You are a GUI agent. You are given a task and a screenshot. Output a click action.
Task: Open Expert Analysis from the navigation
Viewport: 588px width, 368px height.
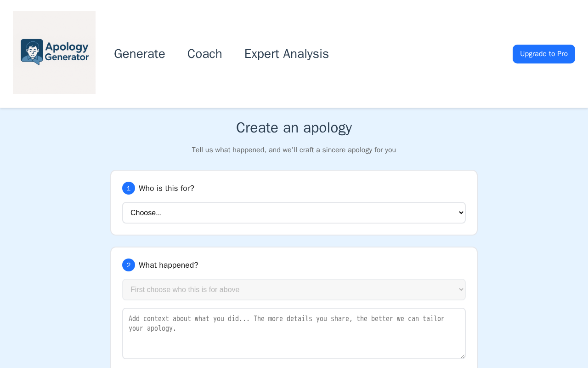tap(287, 54)
